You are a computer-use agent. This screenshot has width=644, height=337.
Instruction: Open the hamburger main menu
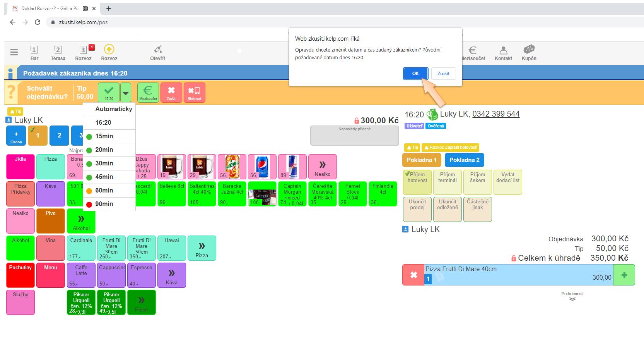pos(14,52)
